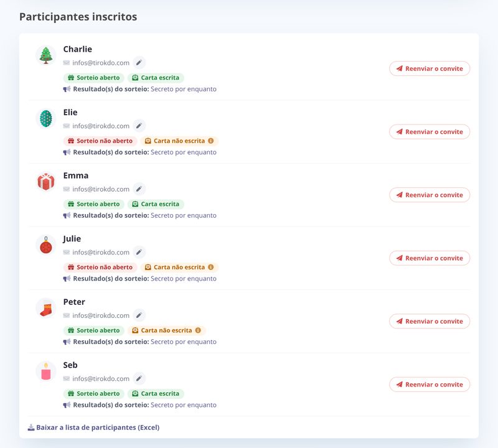This screenshot has width=498, height=448.
Task: Edit Peter's email with the pencil icon
Action: tap(139, 315)
